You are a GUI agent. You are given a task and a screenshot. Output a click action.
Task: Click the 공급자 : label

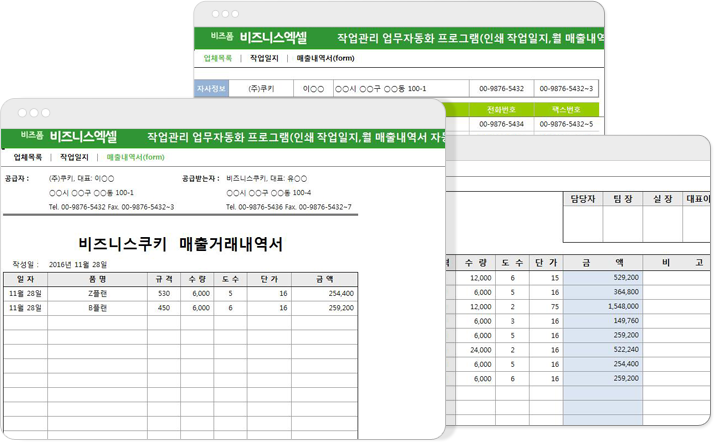(17, 179)
